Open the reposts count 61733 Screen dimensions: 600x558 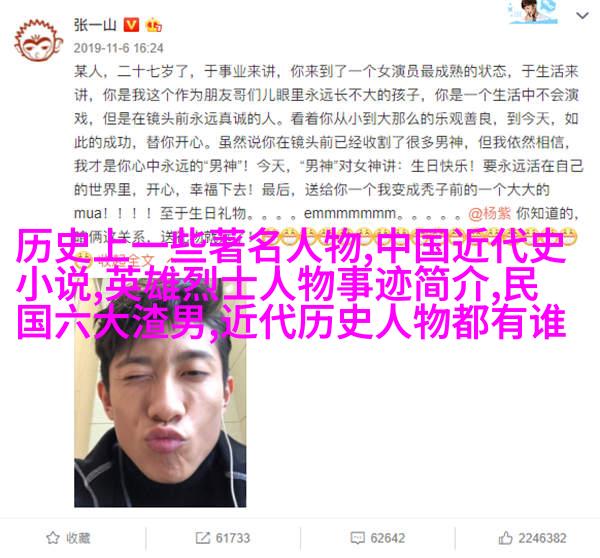point(233,538)
